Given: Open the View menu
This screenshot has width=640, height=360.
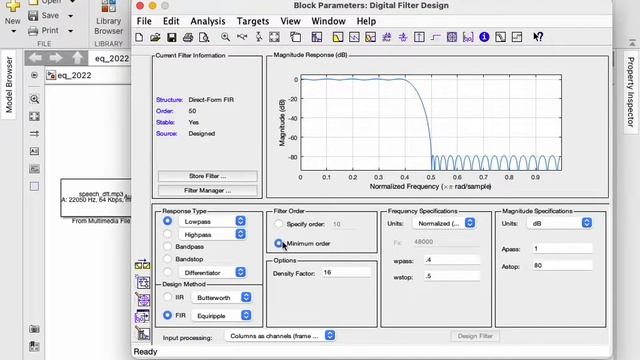Looking at the screenshot, I should pyautogui.click(x=290, y=21).
